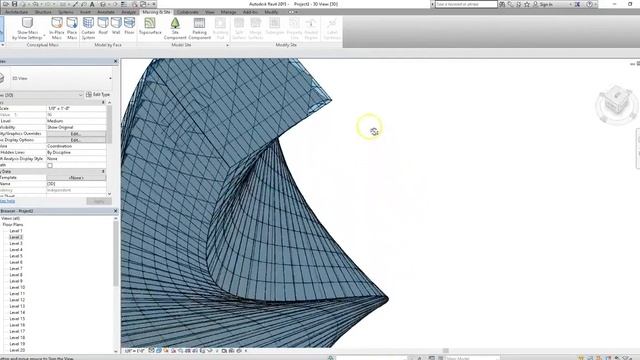Click the Text tool 'A' icon in quick access toolbar
640x360 pixels.
pyautogui.click(x=92, y=4)
